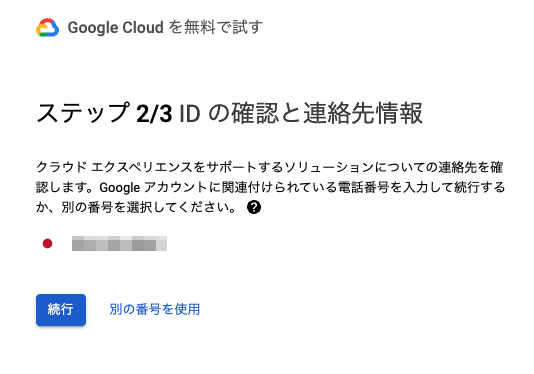Click the "Google アカウント" text in the description
This screenshot has width=534, height=374.
coord(153,187)
